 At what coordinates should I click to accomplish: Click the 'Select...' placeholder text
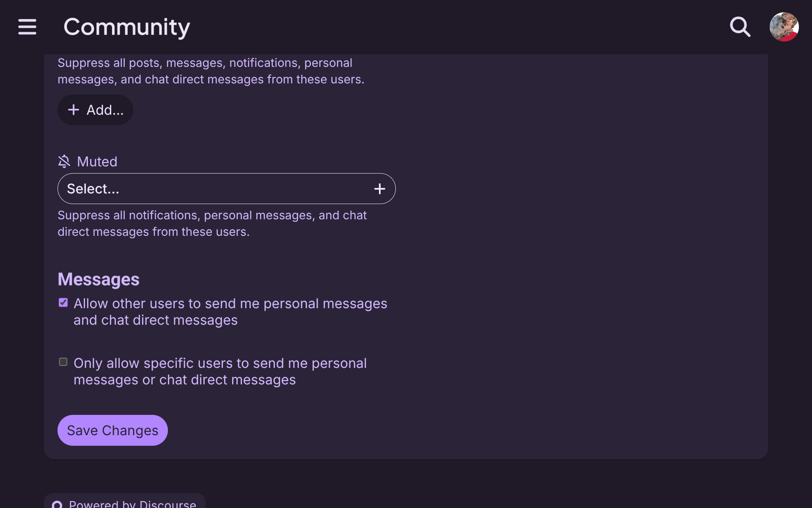(93, 189)
